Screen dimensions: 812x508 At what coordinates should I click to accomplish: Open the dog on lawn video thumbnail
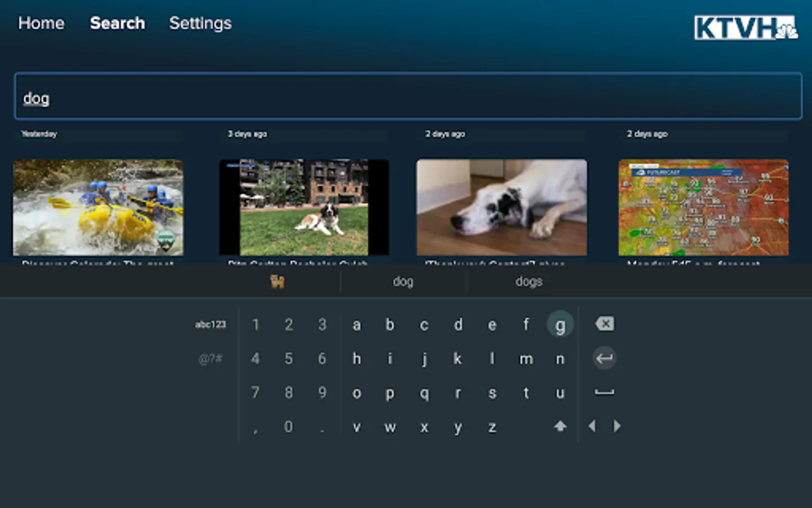click(304, 207)
